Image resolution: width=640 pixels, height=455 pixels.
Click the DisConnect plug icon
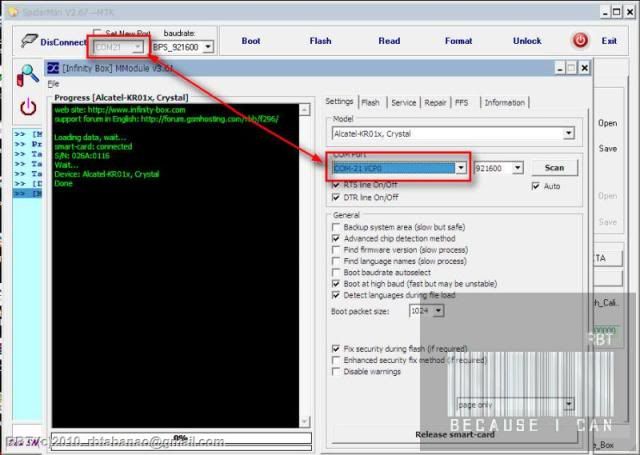coord(28,42)
